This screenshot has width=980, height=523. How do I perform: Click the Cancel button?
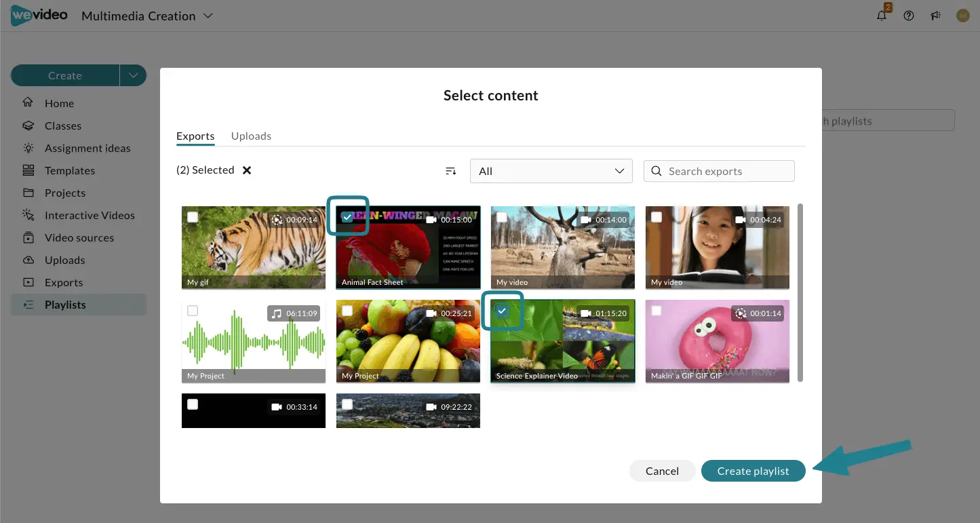click(662, 471)
